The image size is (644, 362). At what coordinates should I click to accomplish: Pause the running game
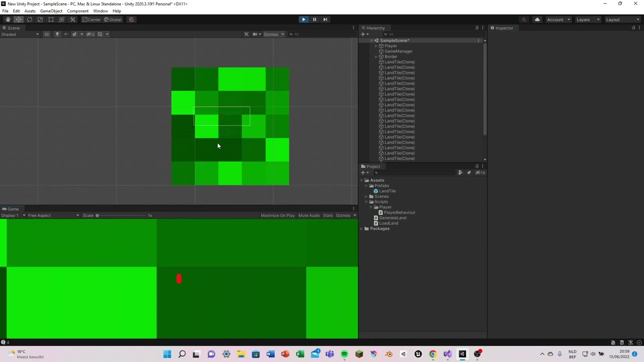coord(314,19)
